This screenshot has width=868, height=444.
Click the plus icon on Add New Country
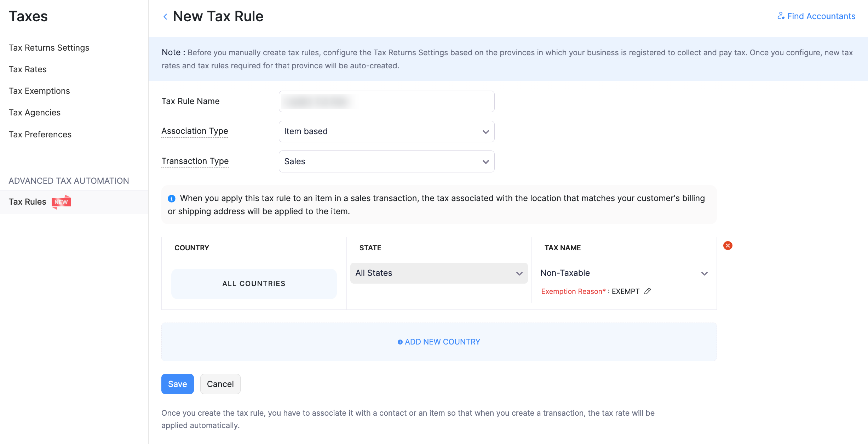pos(400,342)
